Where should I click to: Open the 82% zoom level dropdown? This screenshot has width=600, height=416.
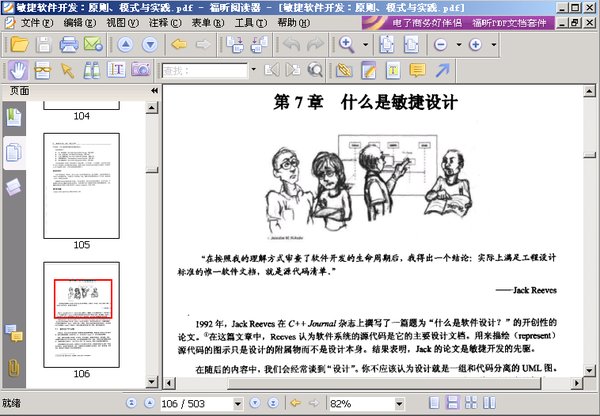[399, 404]
